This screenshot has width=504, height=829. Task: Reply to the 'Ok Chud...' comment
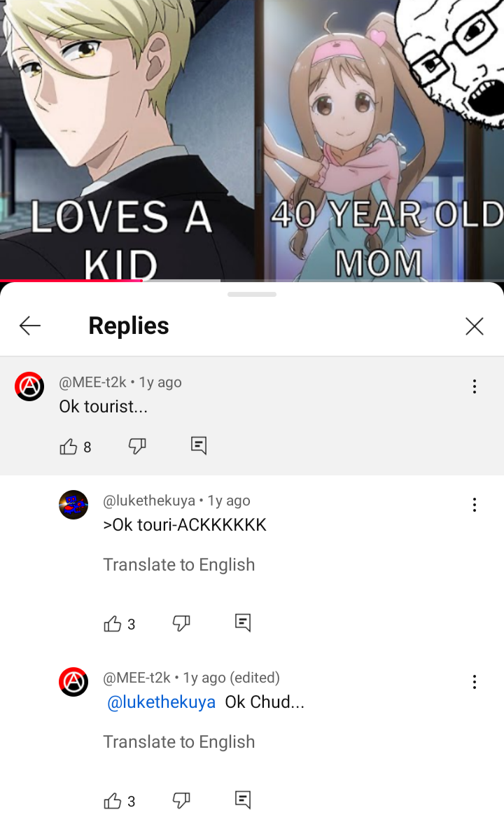(242, 800)
